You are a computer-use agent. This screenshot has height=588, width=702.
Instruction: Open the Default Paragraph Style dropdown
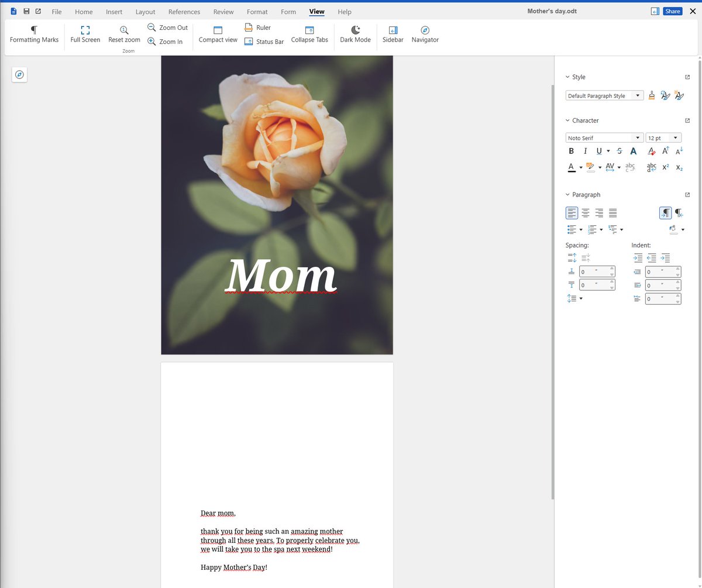click(638, 95)
